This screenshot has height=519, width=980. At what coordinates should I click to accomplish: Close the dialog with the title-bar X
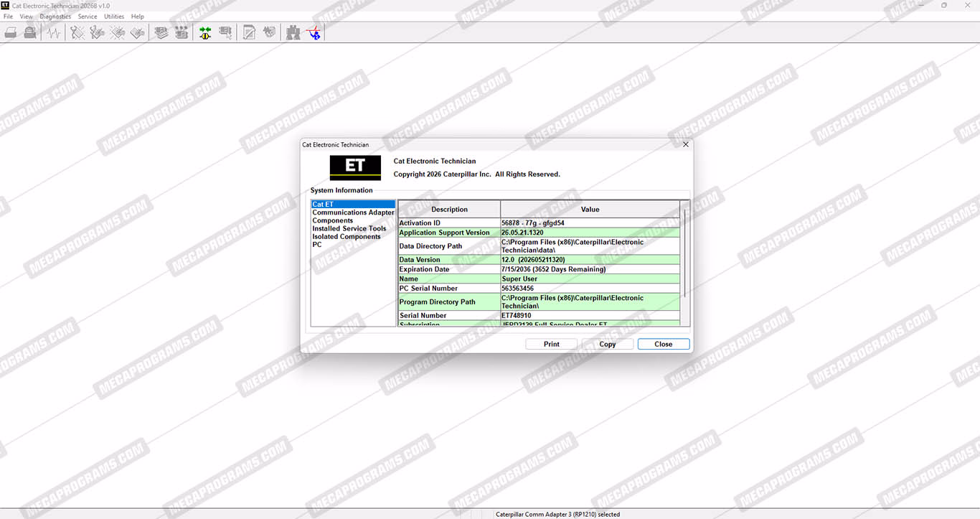pos(685,144)
